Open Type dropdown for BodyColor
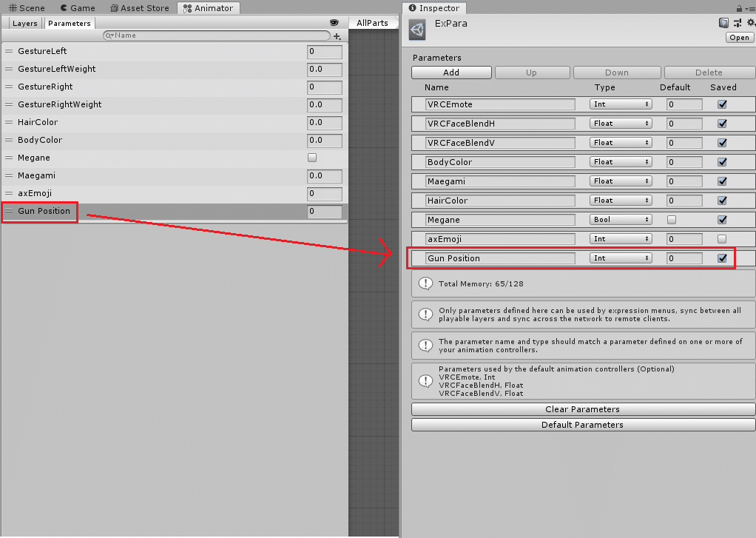 (x=621, y=162)
